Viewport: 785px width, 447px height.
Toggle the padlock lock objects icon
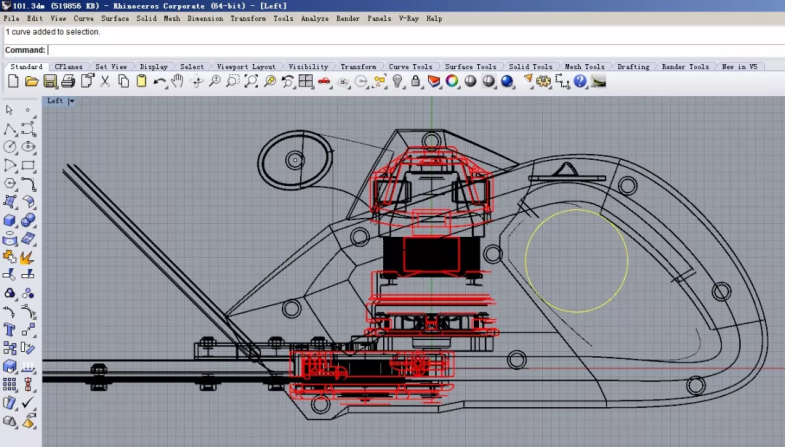click(x=415, y=81)
